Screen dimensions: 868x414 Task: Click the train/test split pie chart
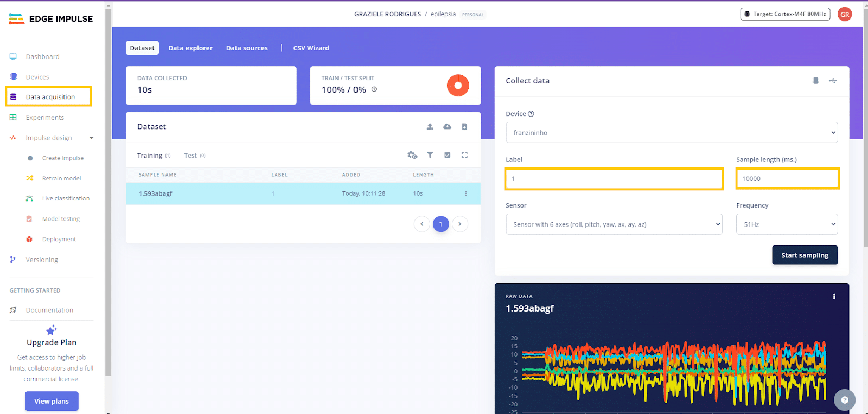pyautogui.click(x=458, y=86)
